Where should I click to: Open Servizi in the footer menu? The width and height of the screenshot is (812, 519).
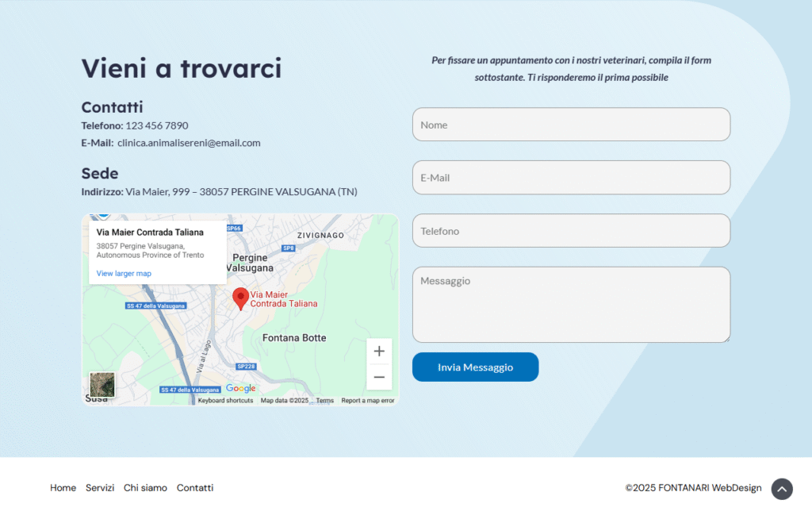point(100,488)
